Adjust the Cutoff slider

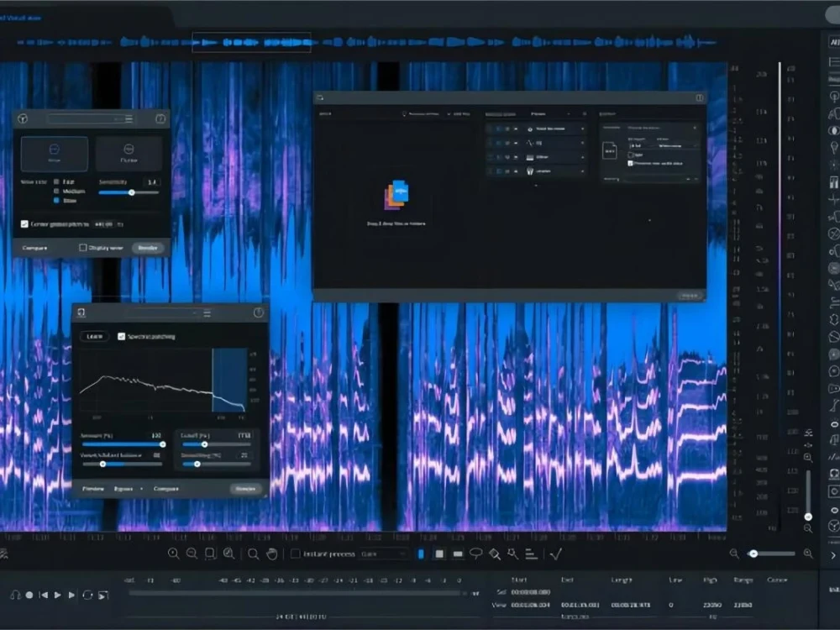point(216,444)
